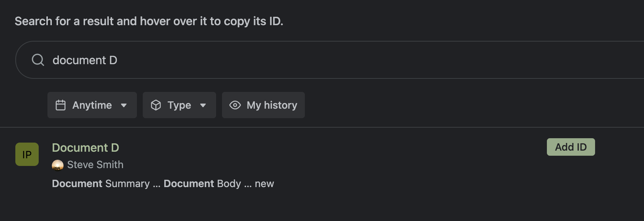Click the eye icon beside My history
Viewport: 644px width, 221px height.
(235, 105)
